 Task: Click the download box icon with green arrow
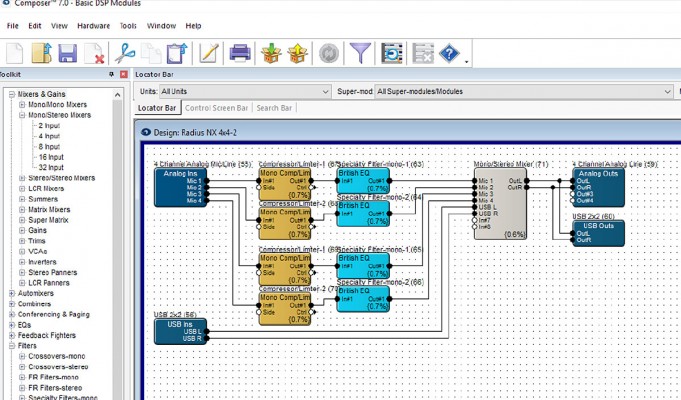271,53
